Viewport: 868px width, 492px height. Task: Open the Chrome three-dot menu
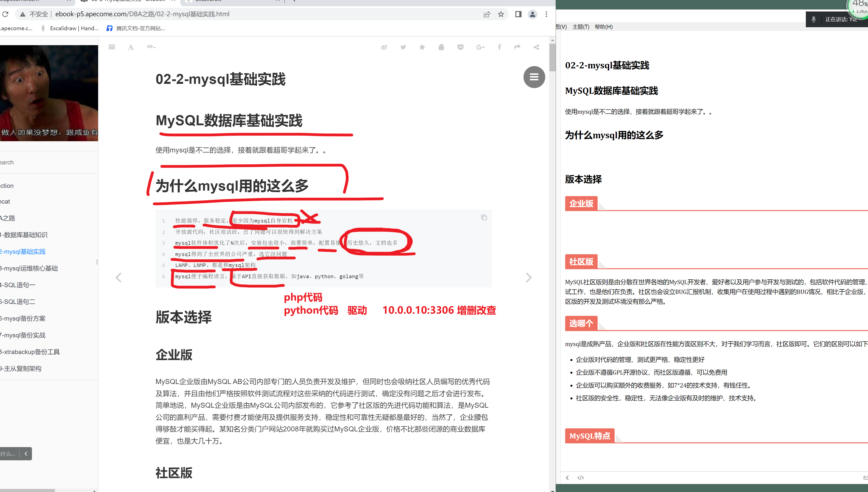pos(546,14)
